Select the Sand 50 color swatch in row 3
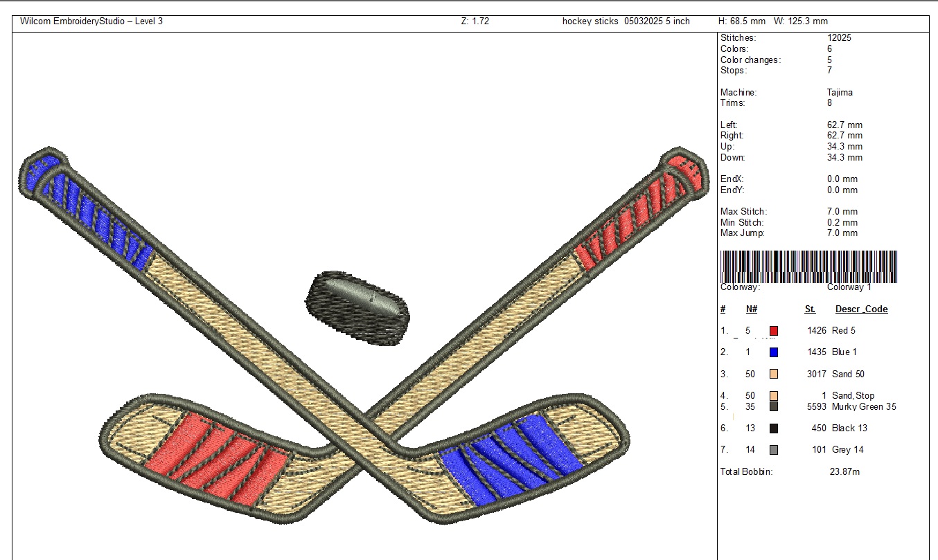 tap(773, 374)
